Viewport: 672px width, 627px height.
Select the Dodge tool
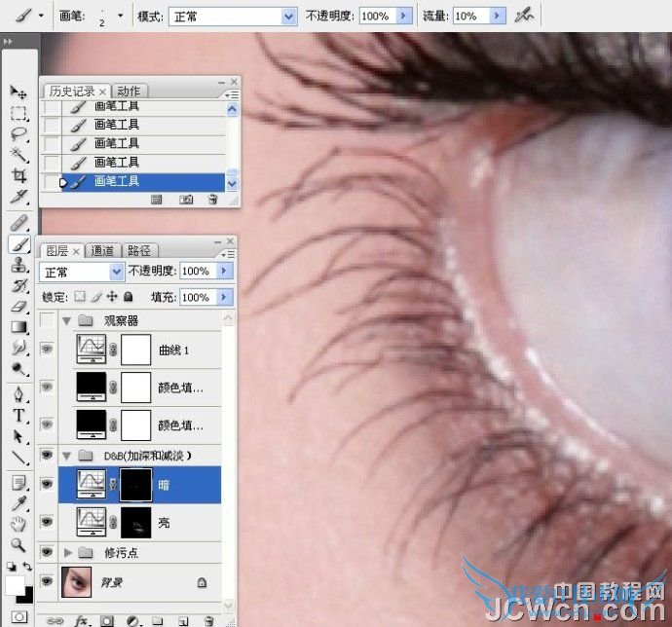(x=18, y=369)
